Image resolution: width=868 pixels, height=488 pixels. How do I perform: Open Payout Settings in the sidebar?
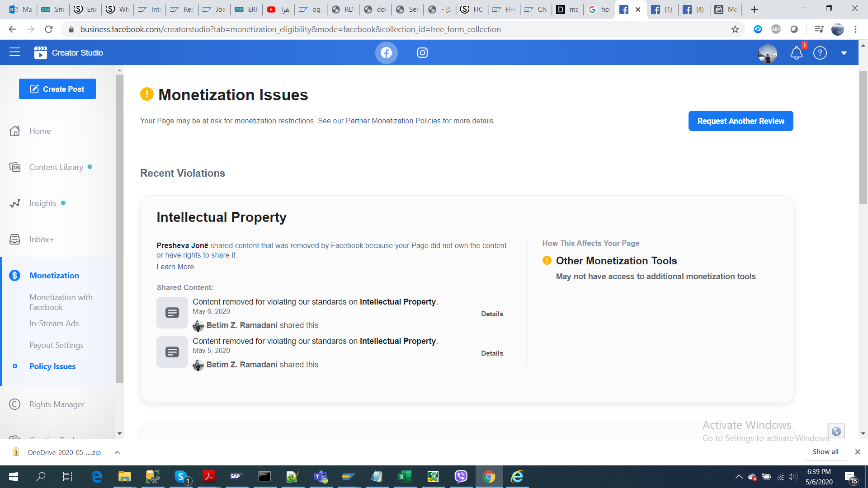point(56,345)
